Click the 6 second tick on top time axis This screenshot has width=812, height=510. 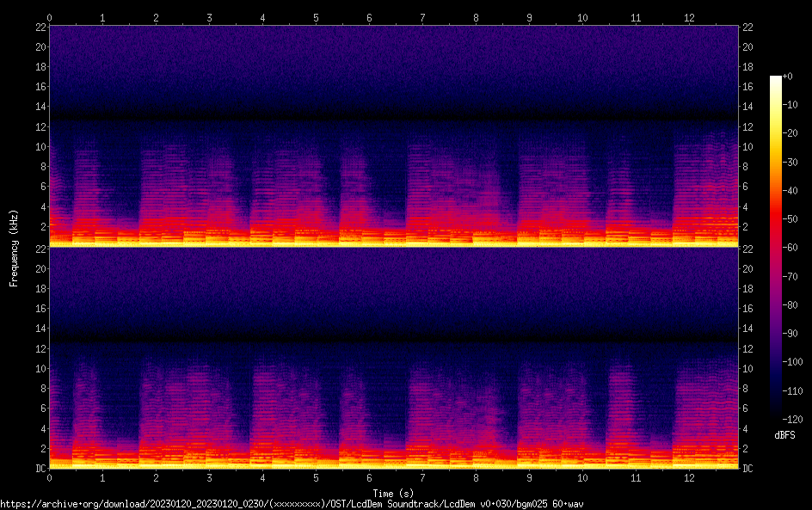369,17
